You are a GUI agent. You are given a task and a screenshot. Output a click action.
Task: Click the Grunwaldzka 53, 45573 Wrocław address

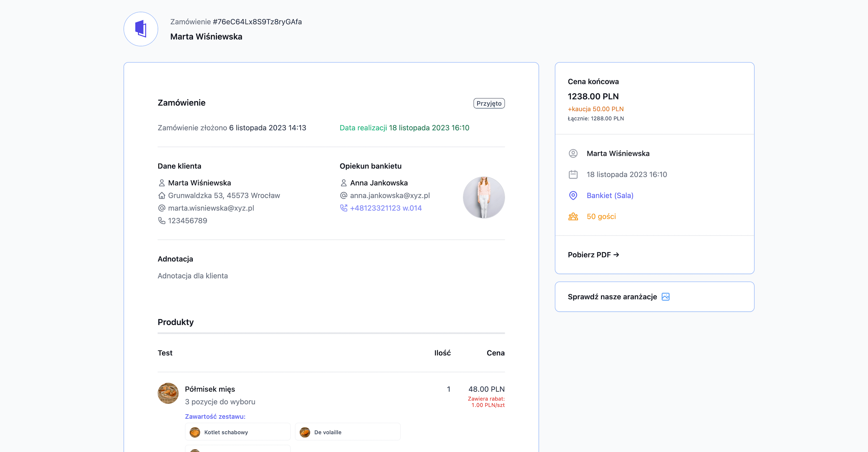tap(224, 195)
